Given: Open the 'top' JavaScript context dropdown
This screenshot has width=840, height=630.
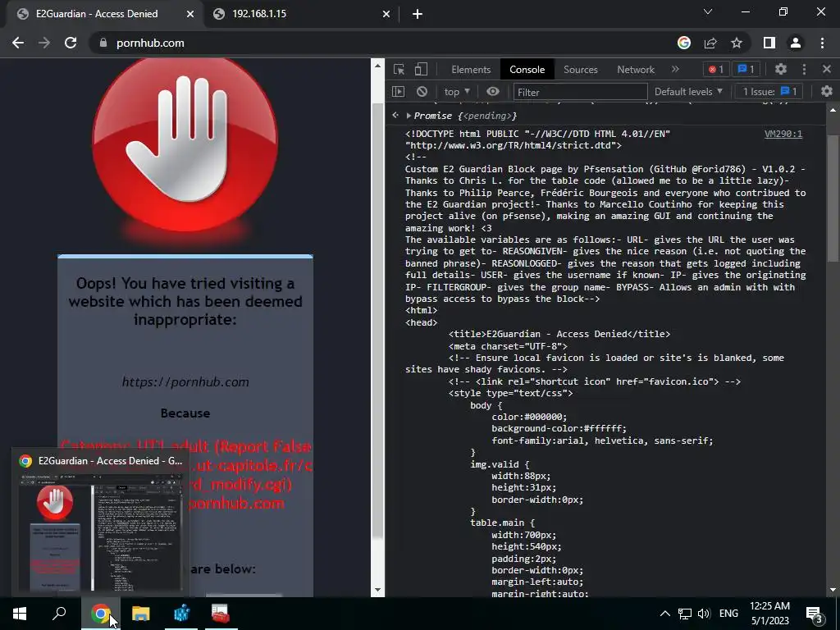Looking at the screenshot, I should tap(456, 92).
